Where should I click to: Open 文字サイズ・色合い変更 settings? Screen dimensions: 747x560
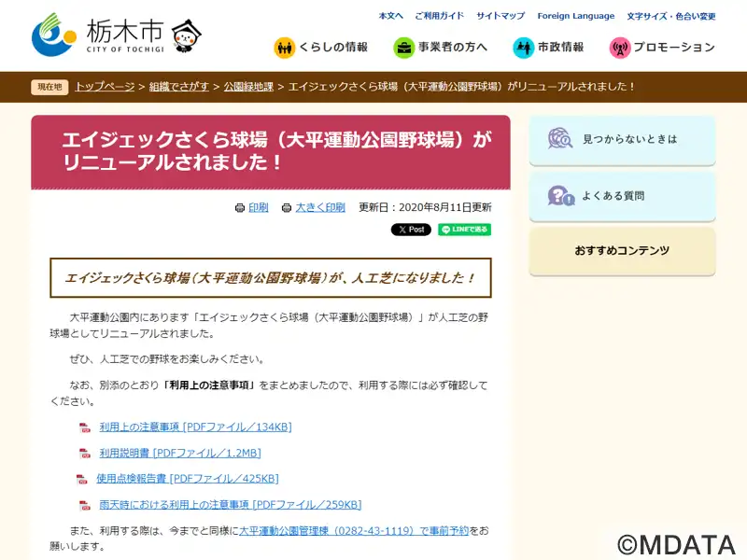pos(671,16)
